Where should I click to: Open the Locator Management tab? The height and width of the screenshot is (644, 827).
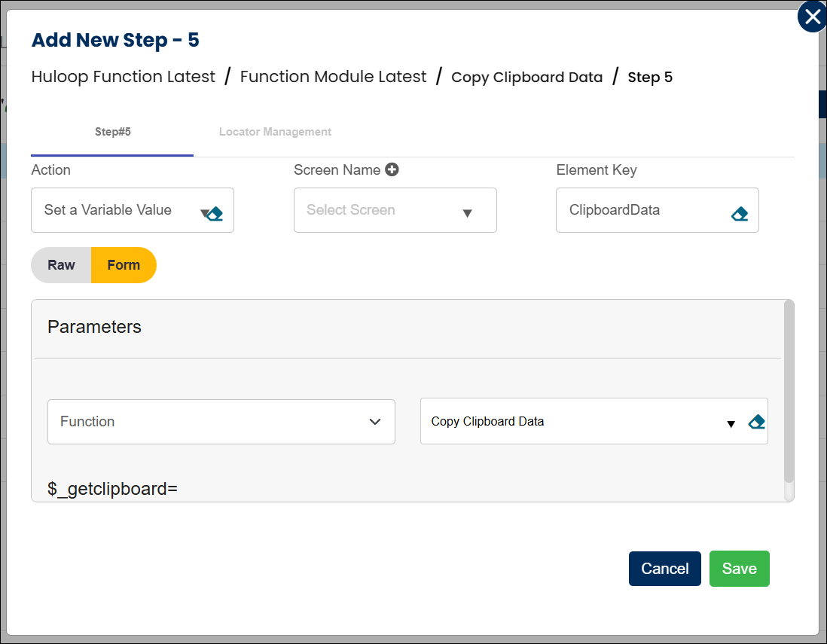coord(275,132)
